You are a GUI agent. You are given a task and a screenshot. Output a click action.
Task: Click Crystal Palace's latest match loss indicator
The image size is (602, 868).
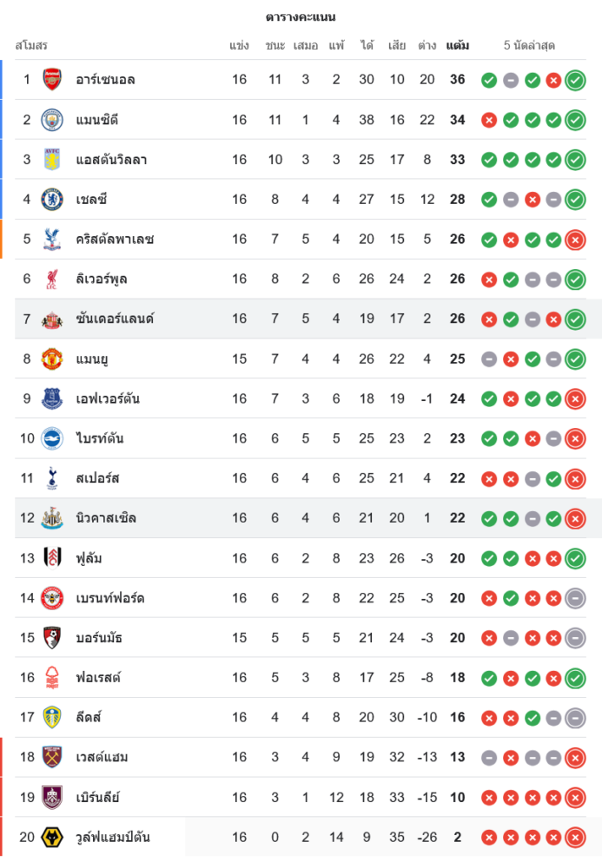tap(575, 240)
